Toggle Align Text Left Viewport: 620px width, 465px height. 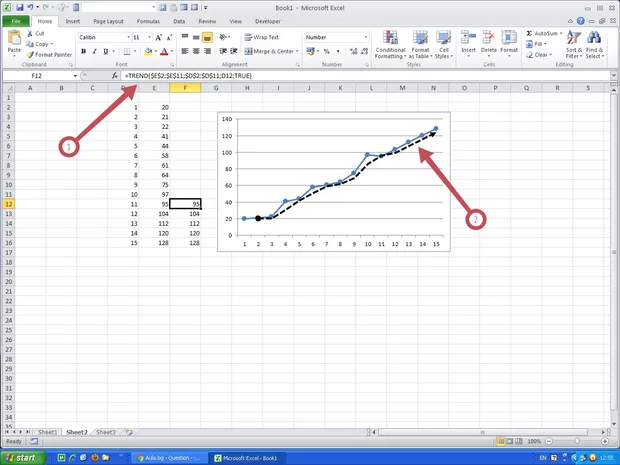[185, 51]
